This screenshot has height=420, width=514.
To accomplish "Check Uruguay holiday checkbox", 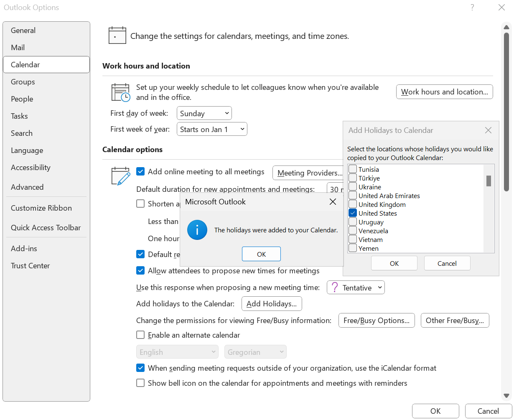I will pos(353,222).
